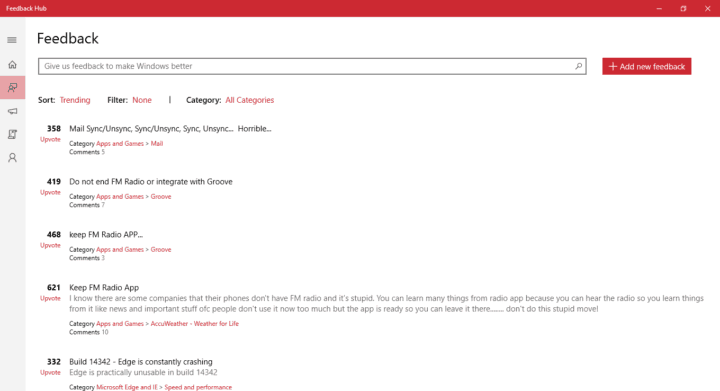Click Groove link under Do not end FM Radio
Image resolution: width=720 pixels, height=391 pixels.
[161, 196]
